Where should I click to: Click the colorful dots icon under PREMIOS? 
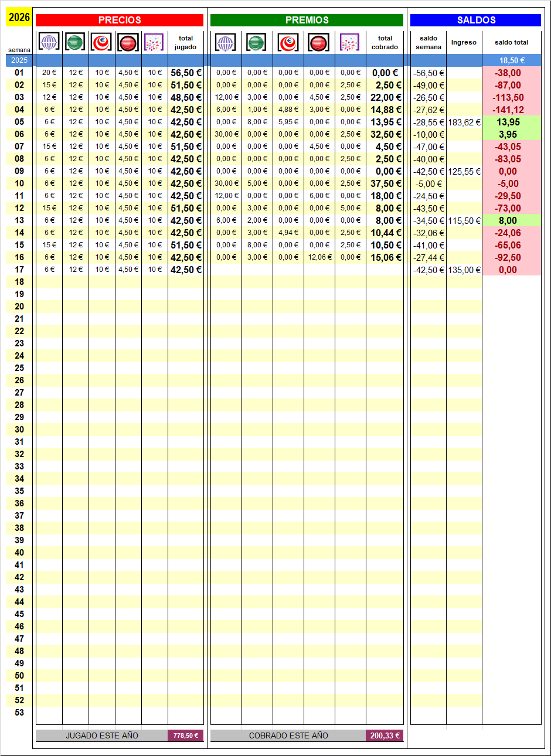pos(349,42)
